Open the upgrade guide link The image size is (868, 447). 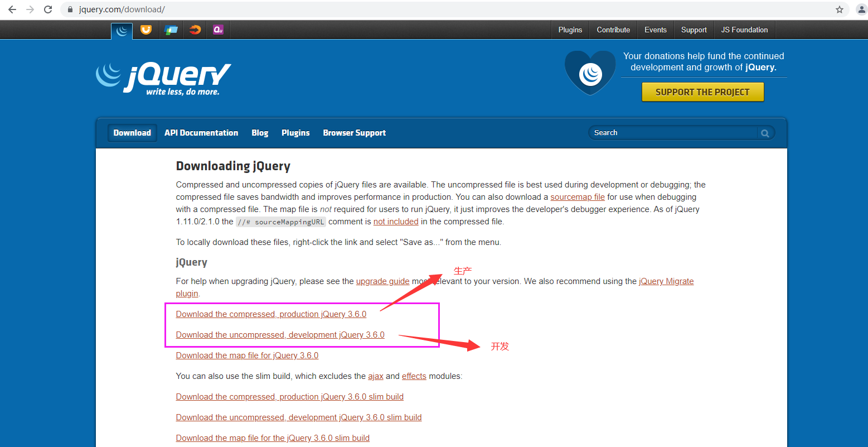[x=383, y=281]
